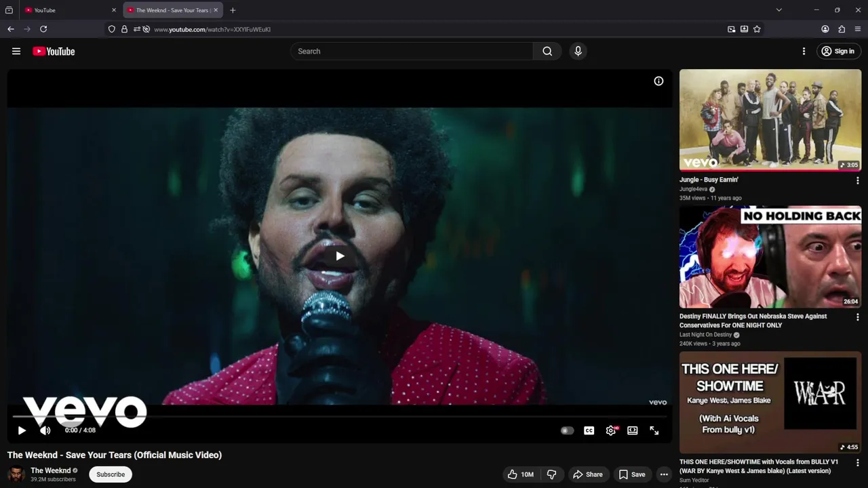View site security padlock info

124,29
